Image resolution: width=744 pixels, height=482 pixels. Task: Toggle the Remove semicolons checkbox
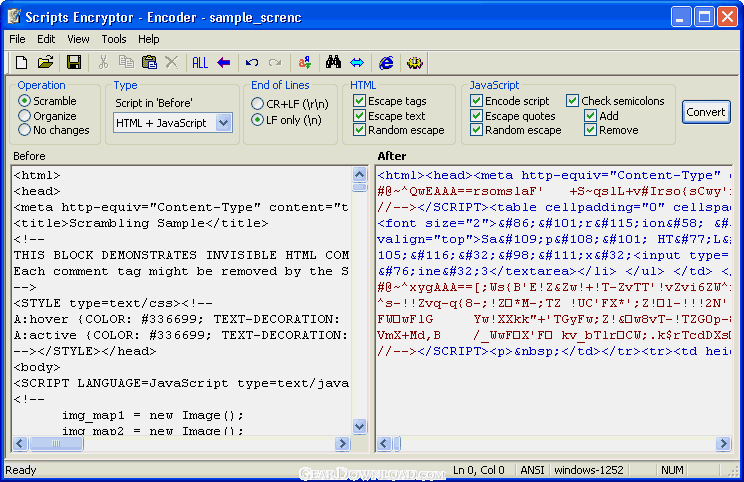click(x=590, y=130)
